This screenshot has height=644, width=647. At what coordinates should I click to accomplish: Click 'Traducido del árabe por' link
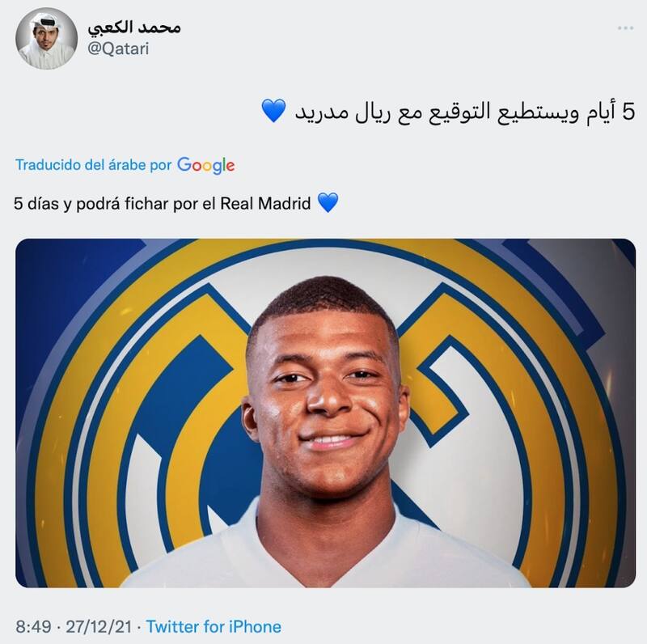[93, 165]
